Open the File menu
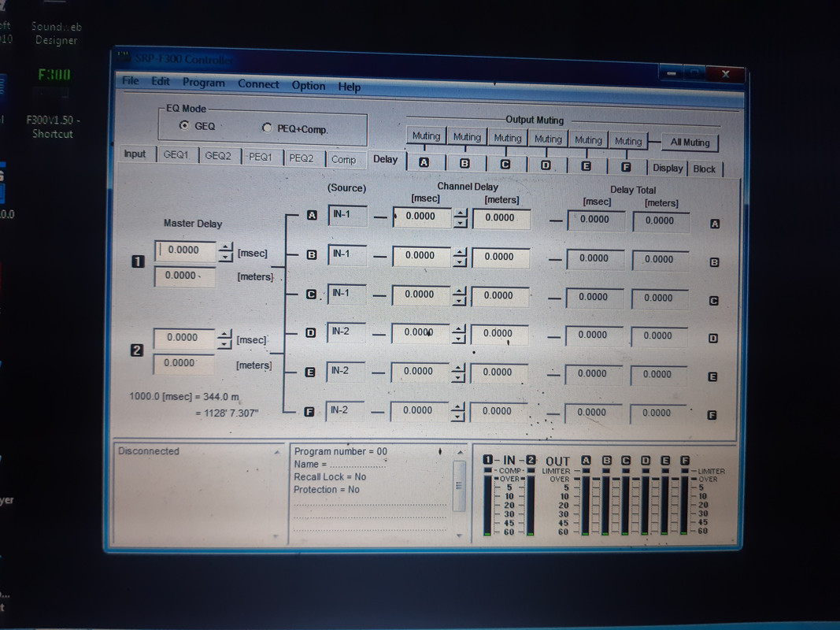This screenshot has height=630, width=840. point(130,81)
